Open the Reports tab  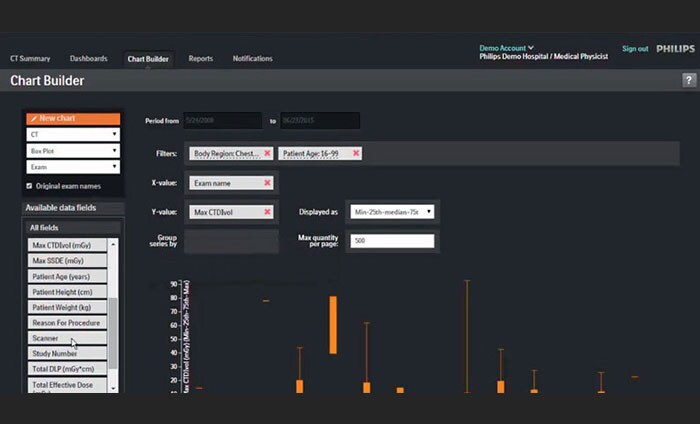coord(200,58)
